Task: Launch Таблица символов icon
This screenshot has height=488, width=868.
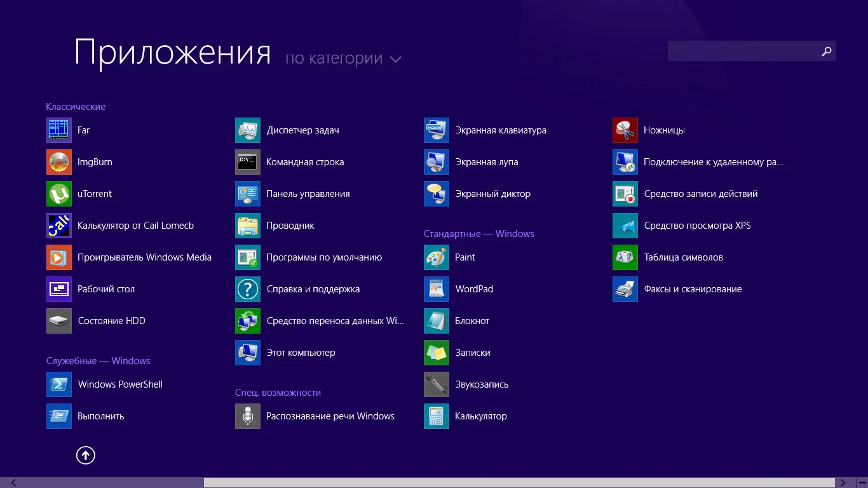Action: (x=625, y=257)
